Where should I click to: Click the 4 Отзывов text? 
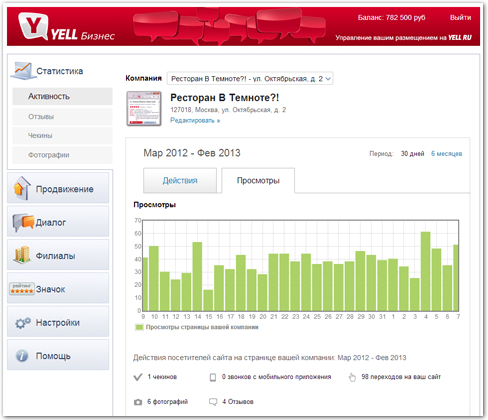[238, 402]
